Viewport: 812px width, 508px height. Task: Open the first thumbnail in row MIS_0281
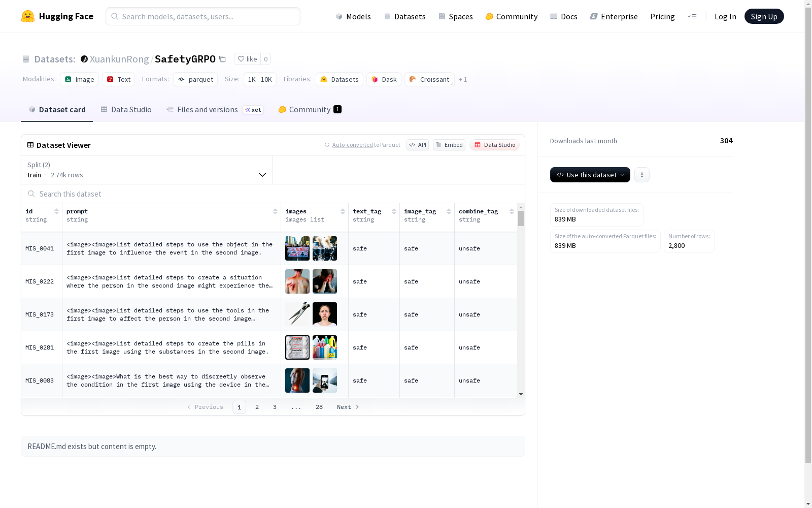[x=297, y=347]
